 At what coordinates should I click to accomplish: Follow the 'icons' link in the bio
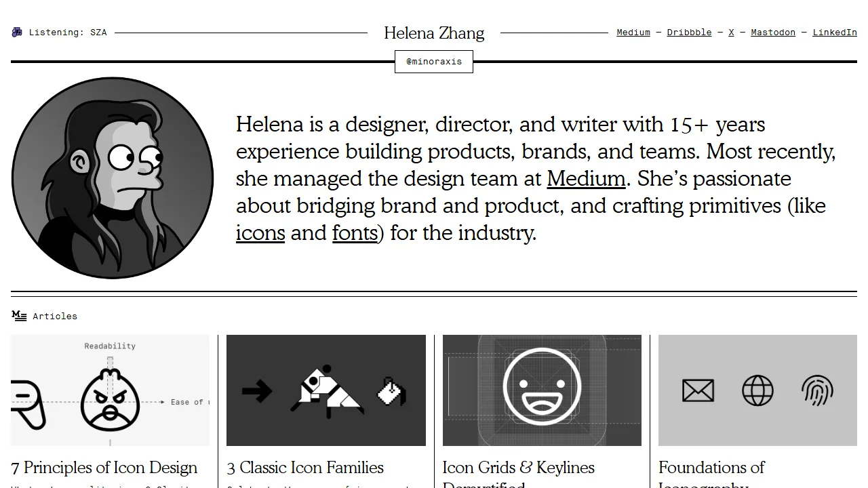pyautogui.click(x=260, y=232)
